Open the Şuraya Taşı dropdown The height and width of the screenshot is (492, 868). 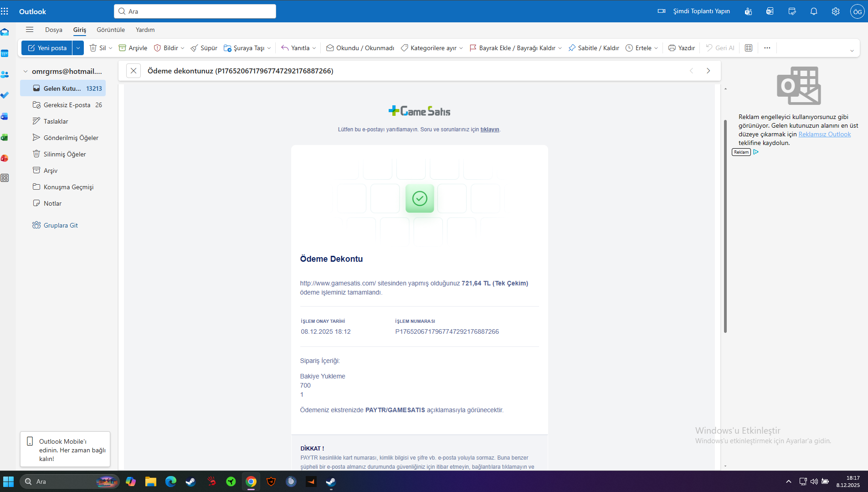pyautogui.click(x=247, y=48)
